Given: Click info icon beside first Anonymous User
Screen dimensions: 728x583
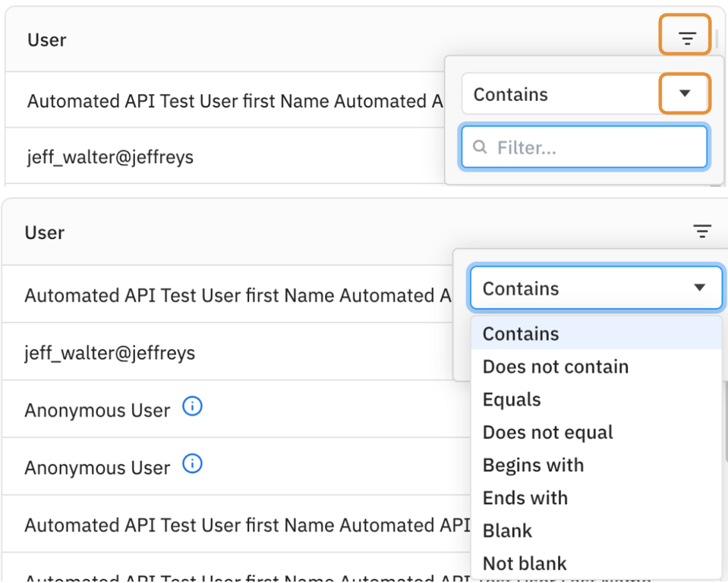Looking at the screenshot, I should [193, 408].
